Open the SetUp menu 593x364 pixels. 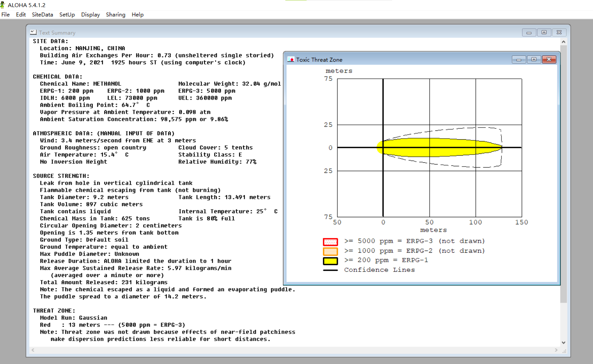coord(67,15)
